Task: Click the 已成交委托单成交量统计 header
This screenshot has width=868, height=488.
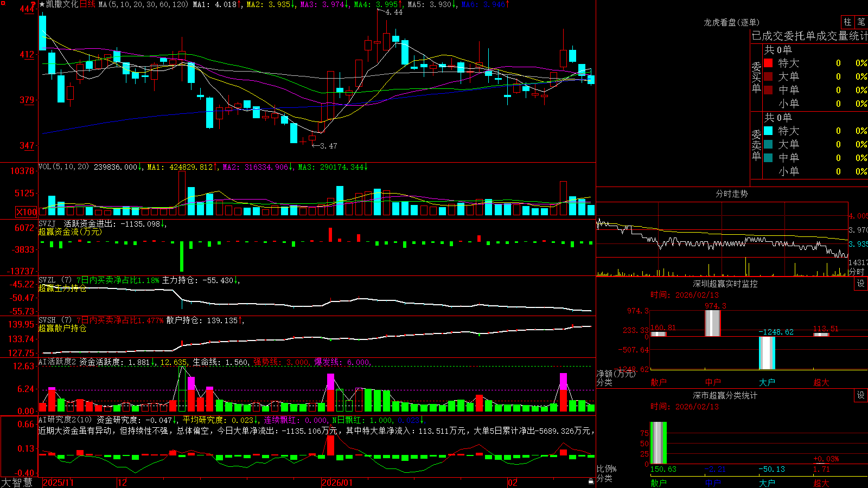Action: (x=809, y=36)
